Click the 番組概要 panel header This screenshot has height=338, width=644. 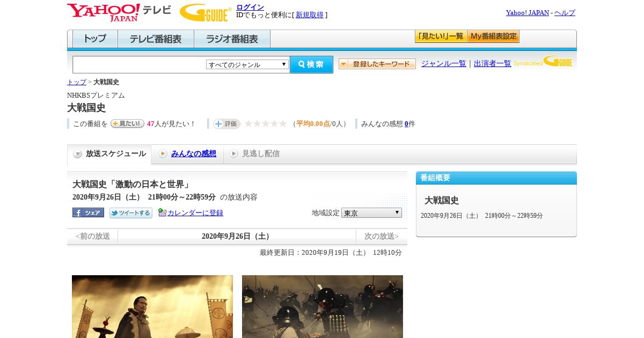496,178
